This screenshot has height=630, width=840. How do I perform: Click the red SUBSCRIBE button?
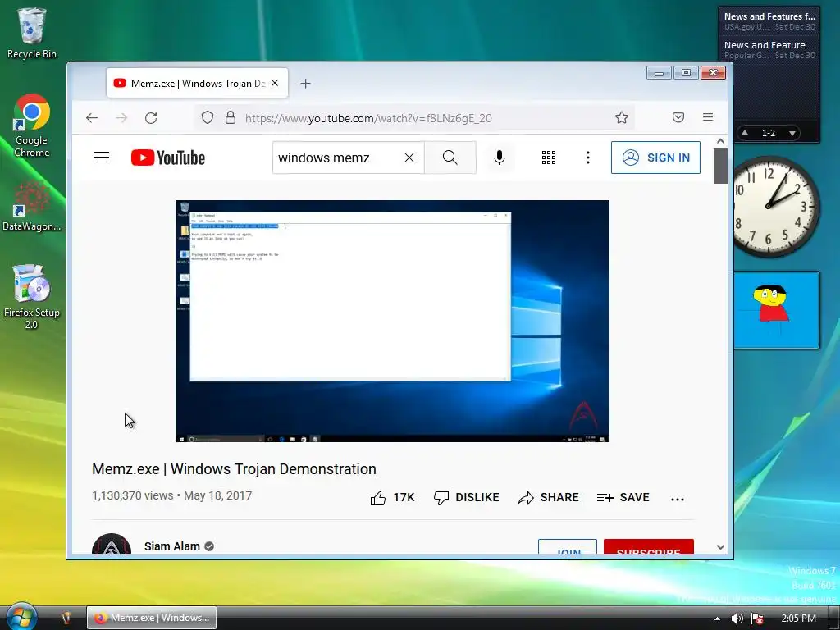click(649, 547)
